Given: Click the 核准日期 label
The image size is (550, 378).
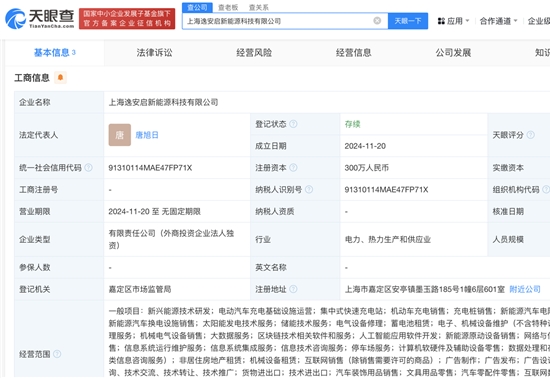Looking at the screenshot, I should [508, 211].
